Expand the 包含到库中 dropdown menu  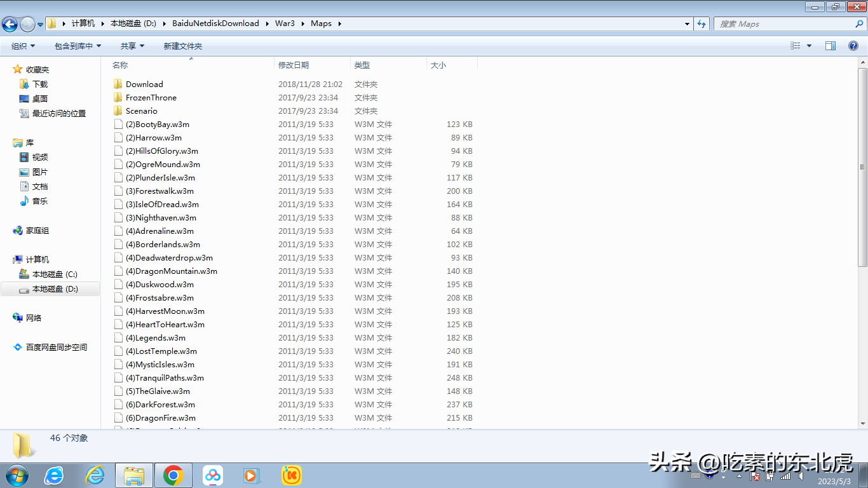pyautogui.click(x=78, y=46)
